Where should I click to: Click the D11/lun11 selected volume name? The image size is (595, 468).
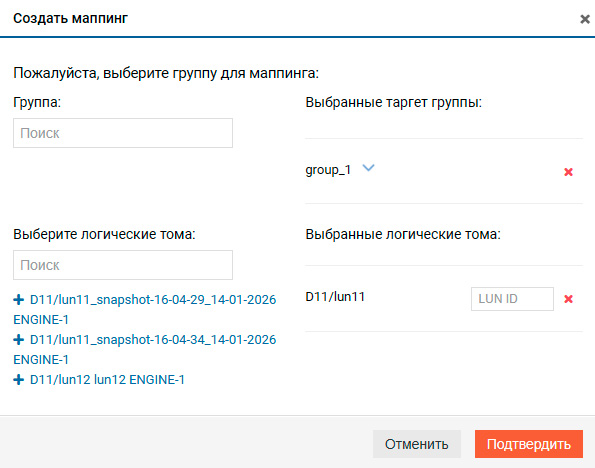point(335,297)
